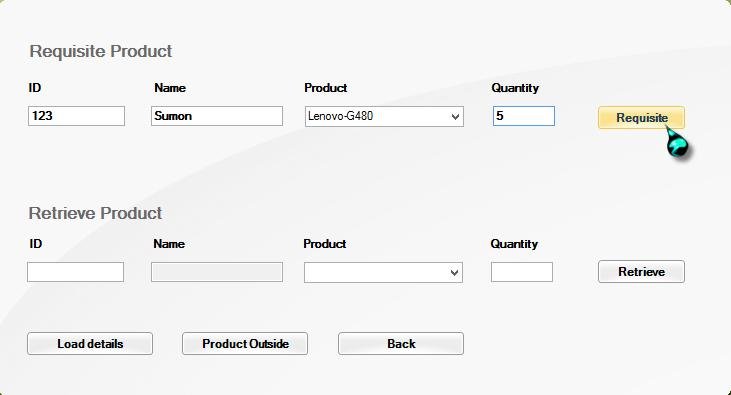
Task: Click the Retrieve Product section heading
Action: point(95,213)
